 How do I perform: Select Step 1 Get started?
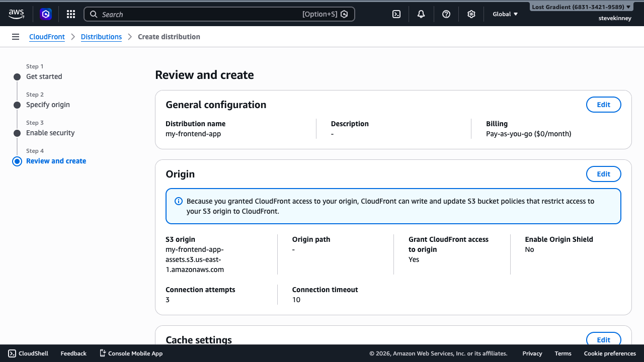click(x=44, y=76)
